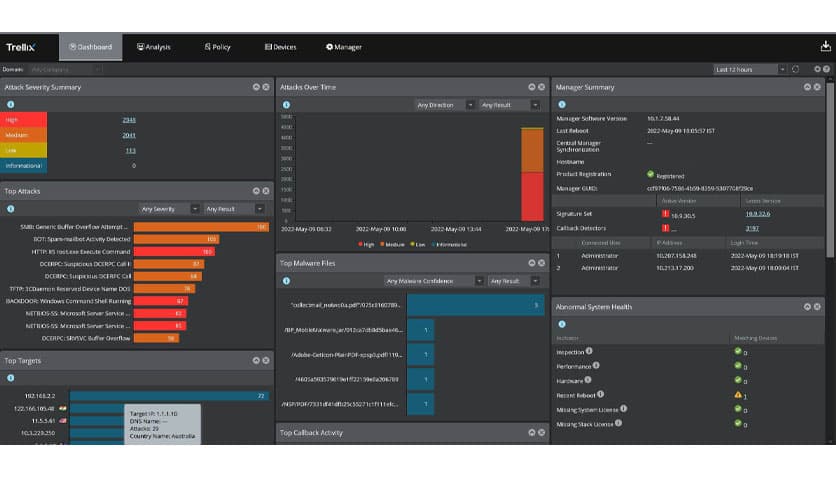Select the 192.168.2.2 target bar

tap(170, 396)
